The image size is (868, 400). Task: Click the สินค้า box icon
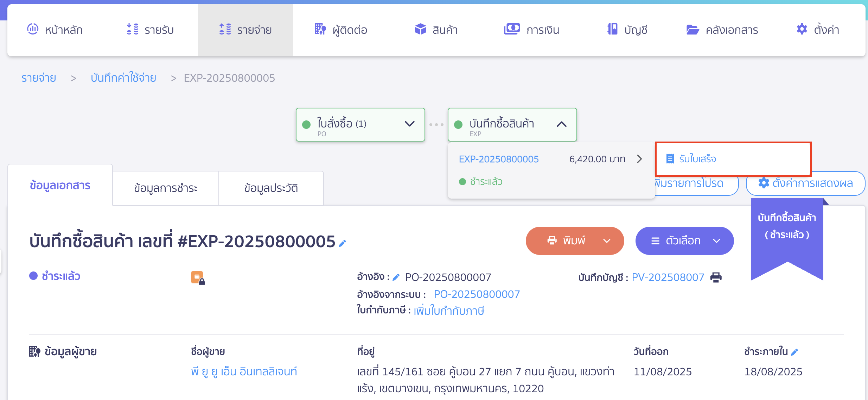(420, 29)
